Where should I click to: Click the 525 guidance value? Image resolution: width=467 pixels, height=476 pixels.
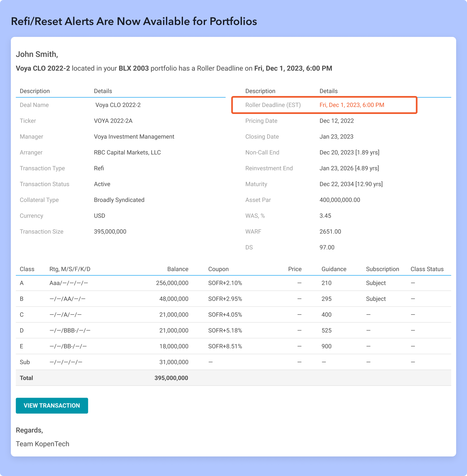326,331
